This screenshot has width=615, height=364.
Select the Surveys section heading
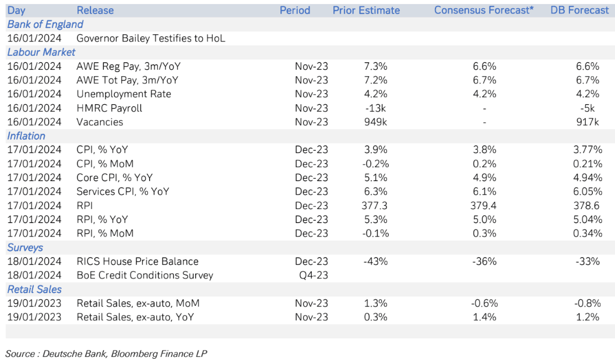coord(25,248)
